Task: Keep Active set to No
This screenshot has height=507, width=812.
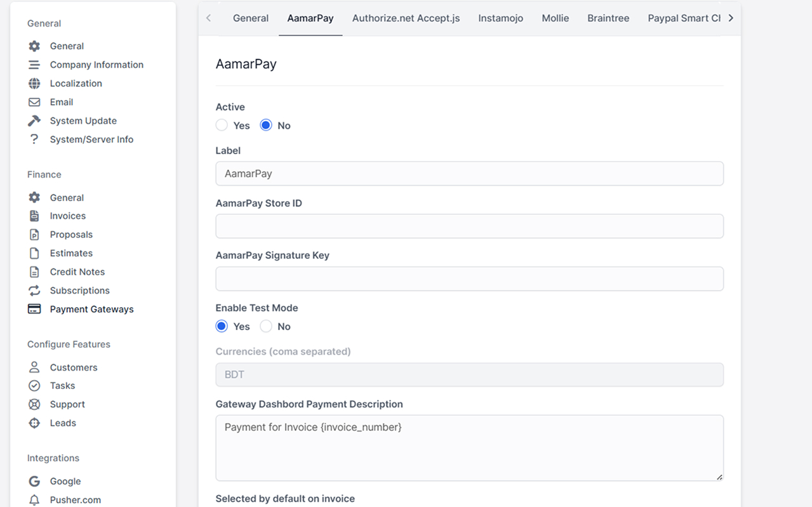Action: click(x=266, y=125)
